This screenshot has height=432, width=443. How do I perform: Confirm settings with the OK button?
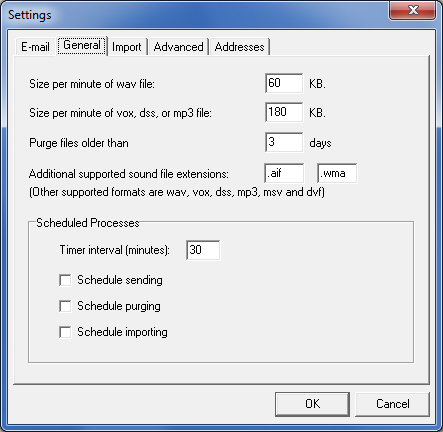tap(312, 404)
